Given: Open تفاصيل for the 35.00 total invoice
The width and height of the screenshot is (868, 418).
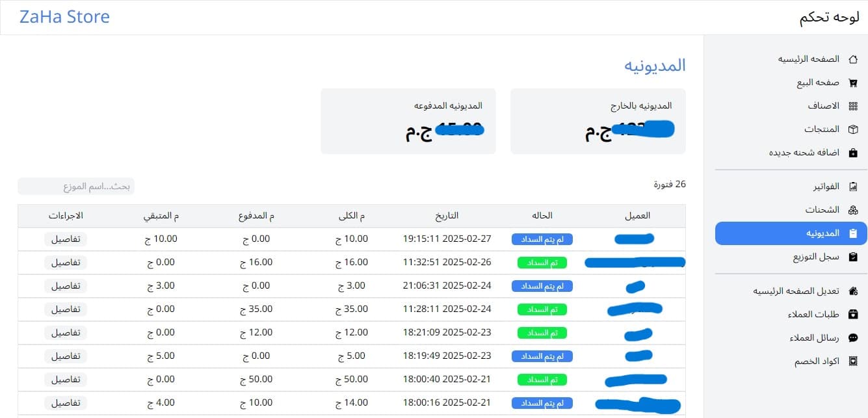Looking at the screenshot, I should point(66,309).
